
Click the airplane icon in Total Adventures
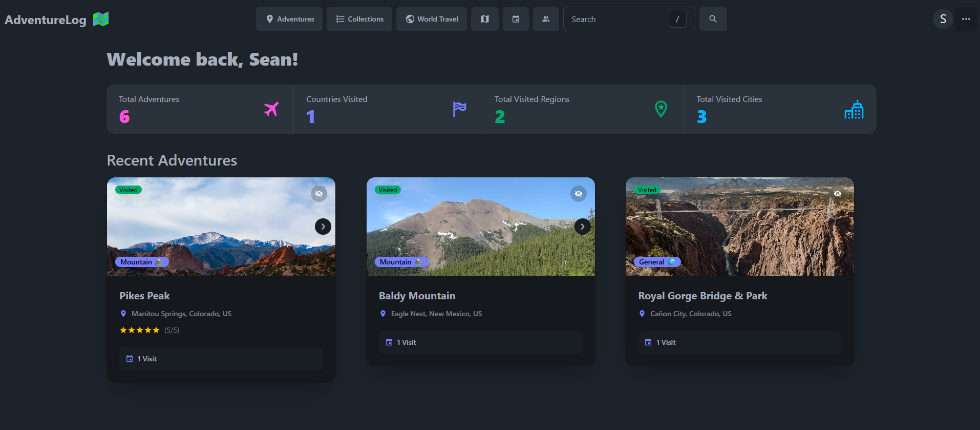[x=271, y=109]
